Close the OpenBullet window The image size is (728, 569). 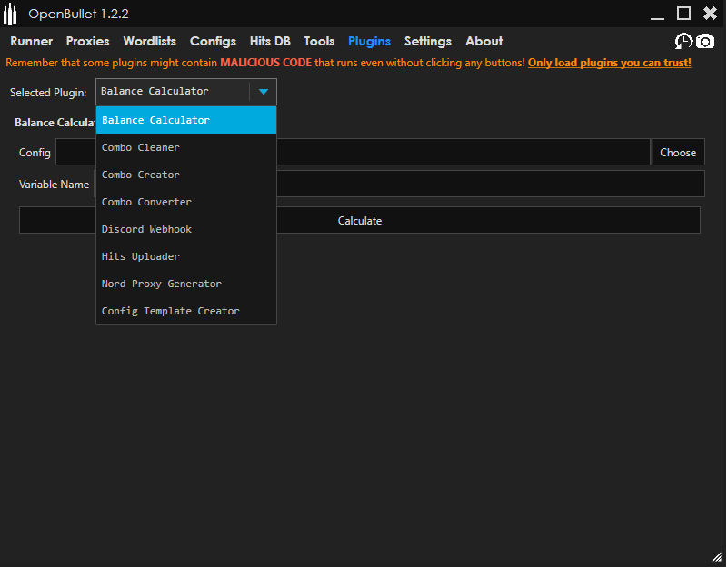tap(711, 14)
